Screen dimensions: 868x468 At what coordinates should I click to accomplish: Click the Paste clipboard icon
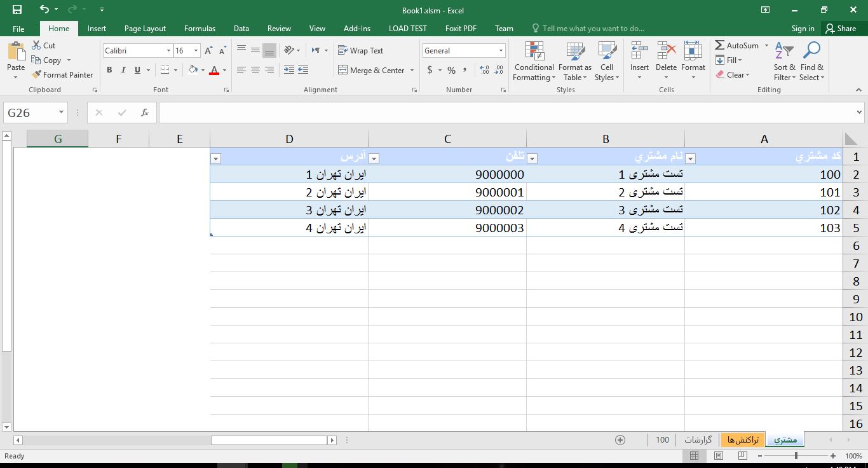[x=16, y=52]
